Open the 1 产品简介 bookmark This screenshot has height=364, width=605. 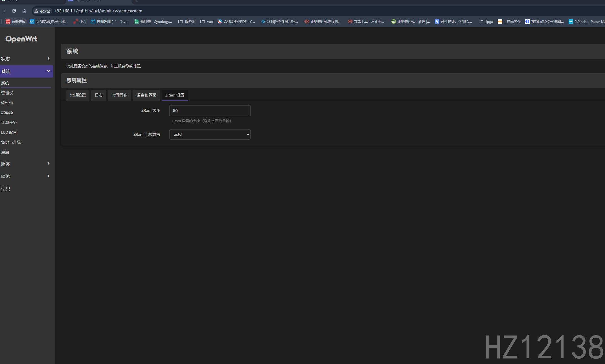[509, 21]
